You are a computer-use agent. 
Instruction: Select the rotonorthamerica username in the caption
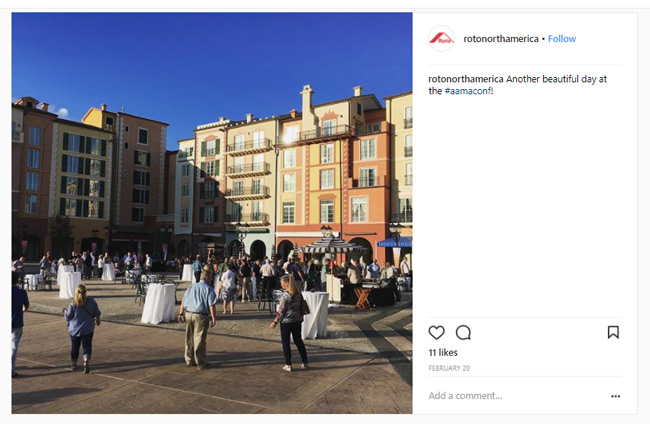466,79
